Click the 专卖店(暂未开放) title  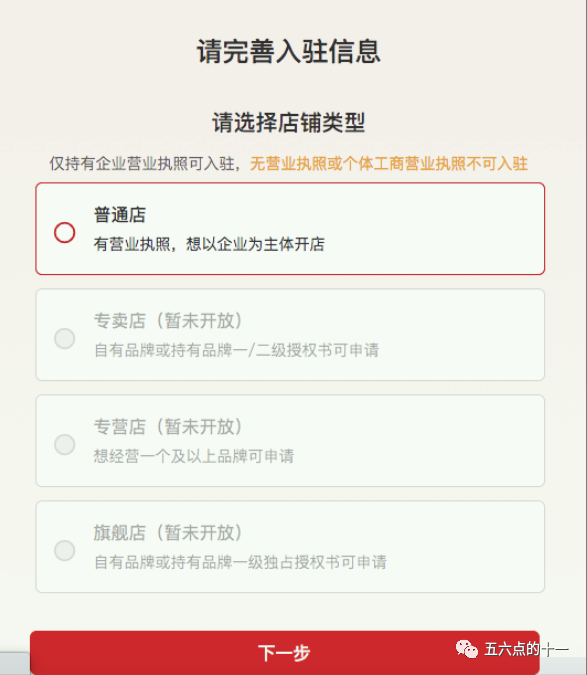[168, 321]
